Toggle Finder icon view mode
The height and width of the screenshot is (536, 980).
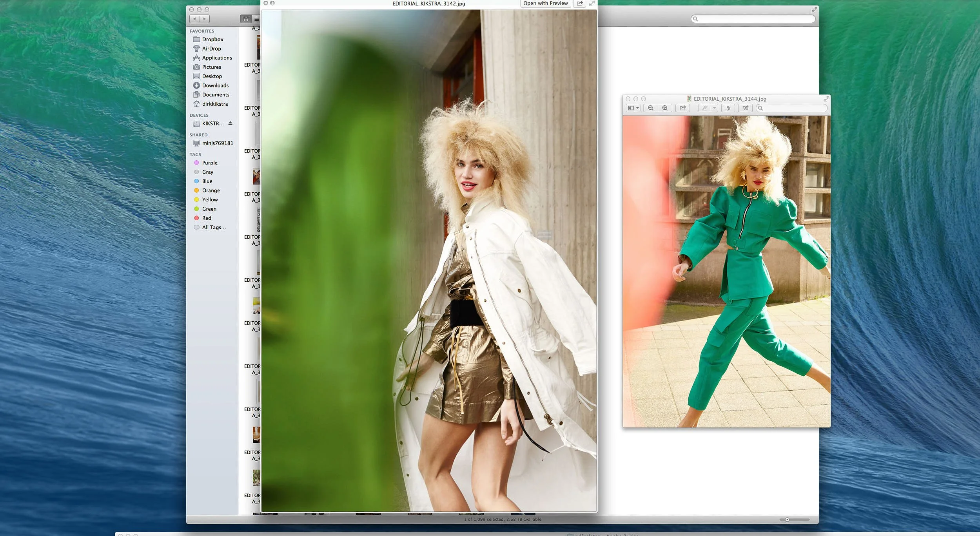(246, 18)
